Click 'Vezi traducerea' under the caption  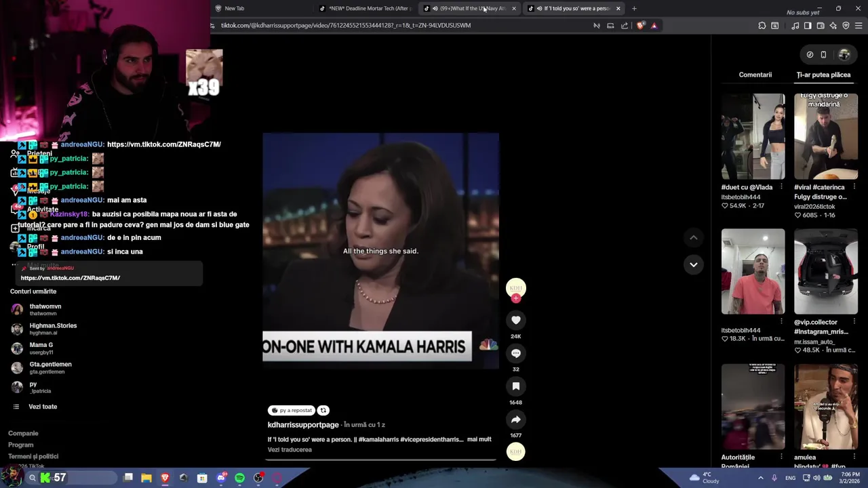coord(290,449)
